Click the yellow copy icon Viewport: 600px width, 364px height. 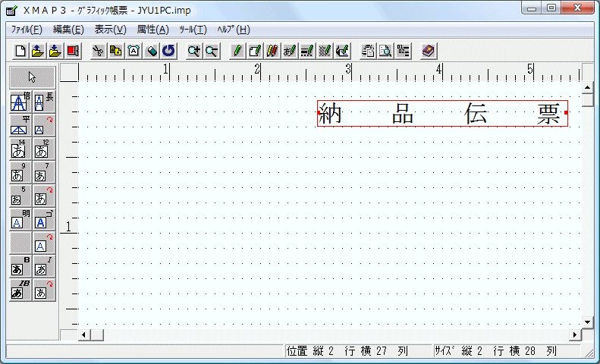point(116,51)
